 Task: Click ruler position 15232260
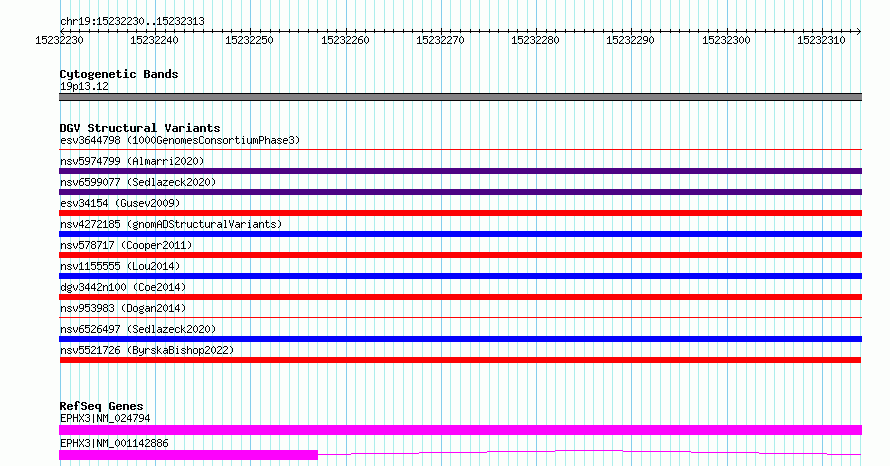tap(345, 40)
